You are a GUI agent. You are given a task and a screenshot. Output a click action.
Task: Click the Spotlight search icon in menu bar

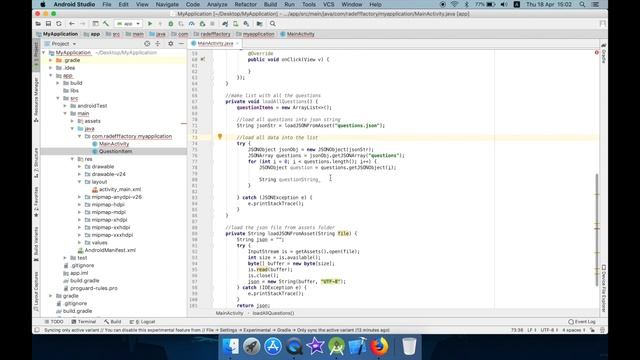click(x=582, y=4)
